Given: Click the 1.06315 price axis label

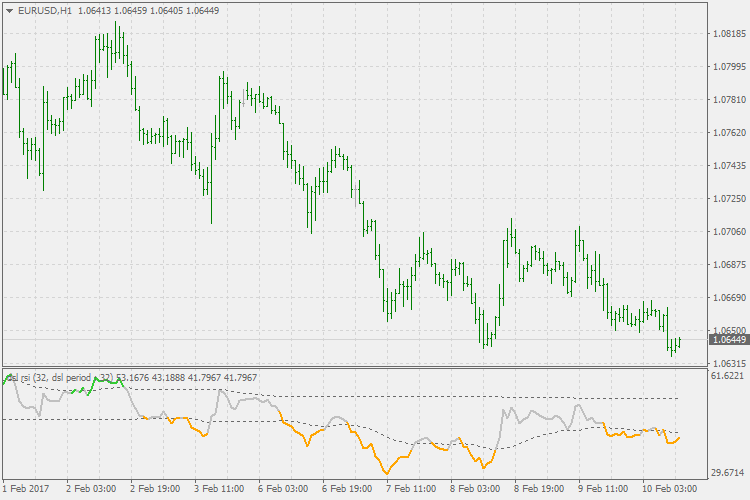Looking at the screenshot, I should pyautogui.click(x=728, y=363).
